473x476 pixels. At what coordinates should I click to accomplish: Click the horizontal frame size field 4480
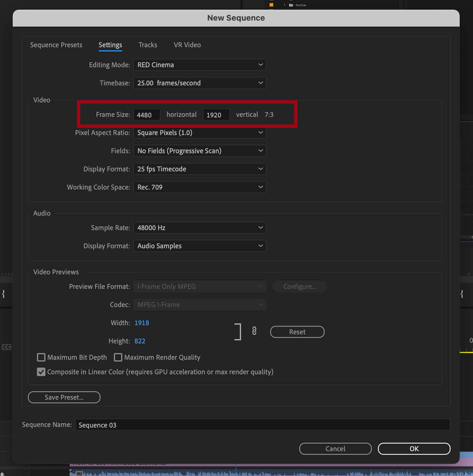(x=147, y=115)
